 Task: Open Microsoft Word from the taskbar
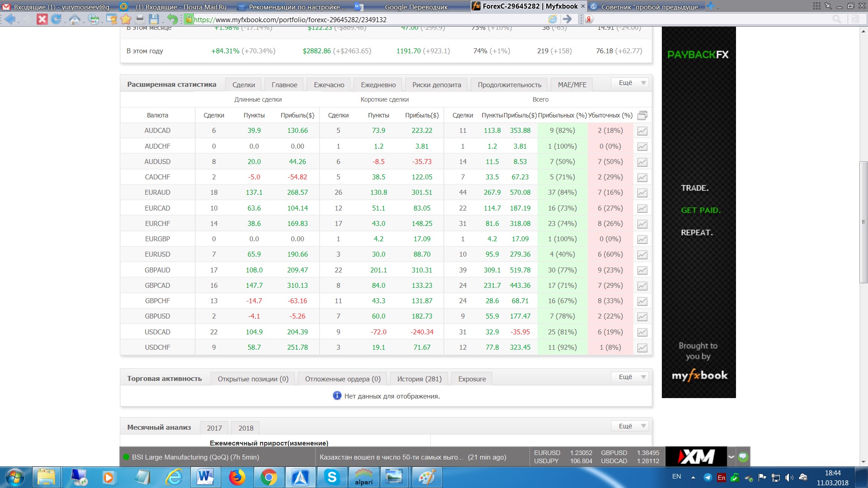[205, 477]
